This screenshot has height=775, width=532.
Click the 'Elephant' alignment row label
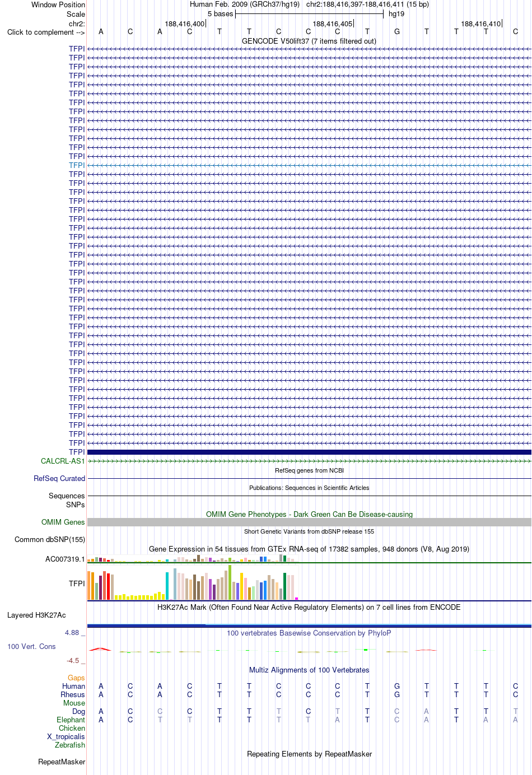[71, 720]
